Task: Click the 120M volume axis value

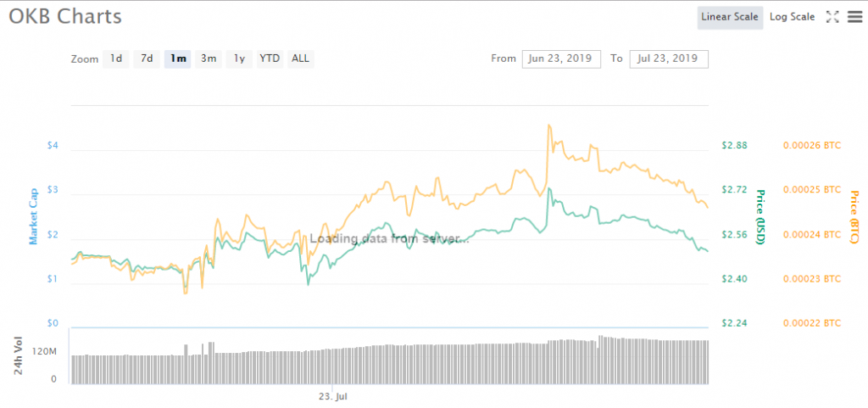Action: pyautogui.click(x=46, y=352)
